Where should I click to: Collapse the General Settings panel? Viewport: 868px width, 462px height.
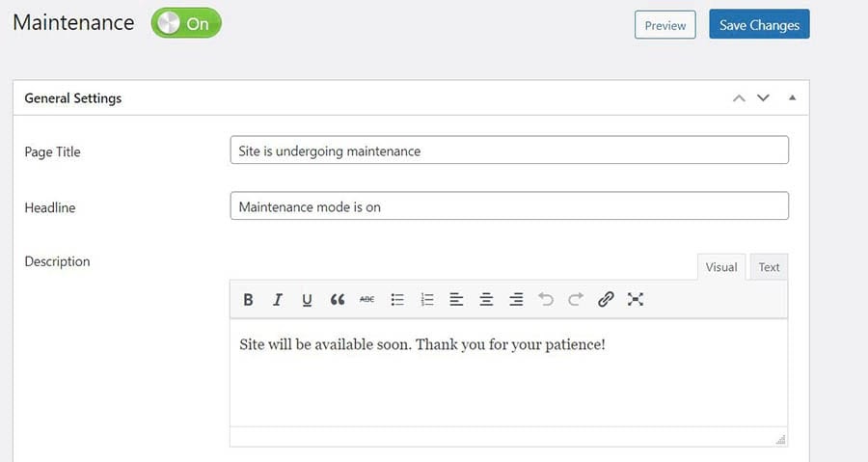coord(792,97)
